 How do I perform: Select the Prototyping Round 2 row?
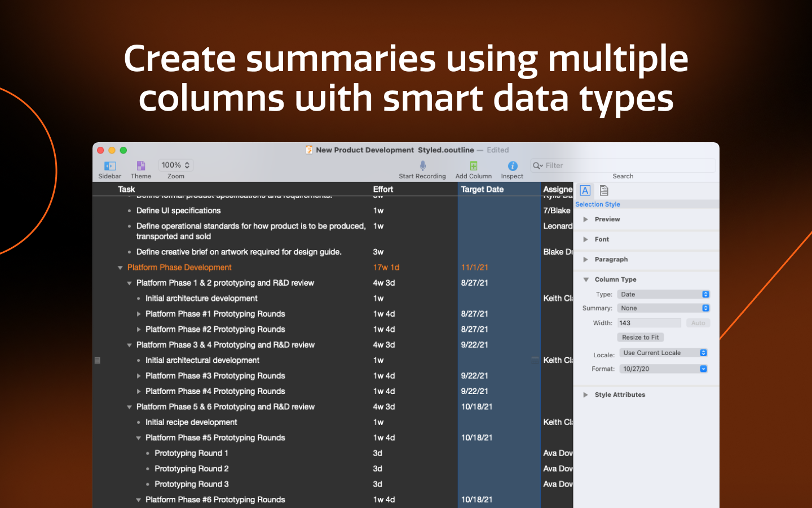[192, 469]
